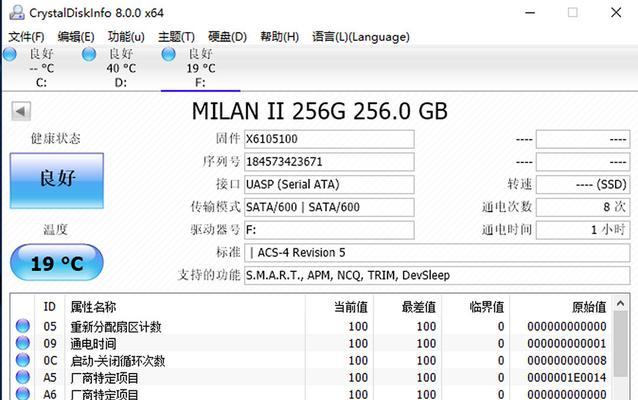Open the 帮助(H) menu
Screen dimensions: 638x400
click(x=280, y=37)
